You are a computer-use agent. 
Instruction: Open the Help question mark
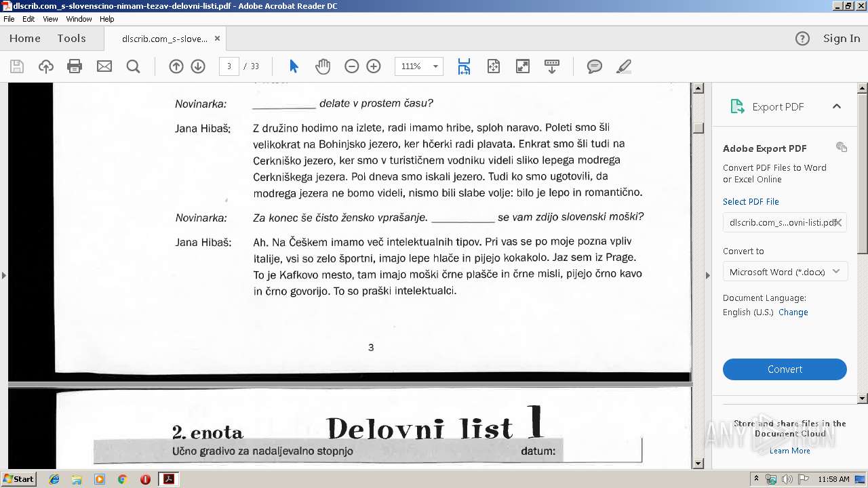pyautogui.click(x=802, y=39)
